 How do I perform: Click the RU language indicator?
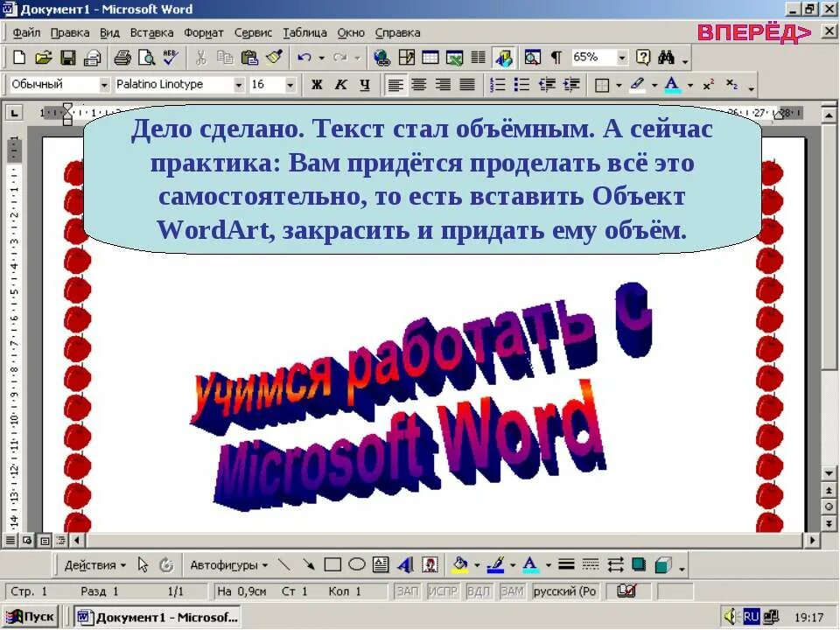751,617
